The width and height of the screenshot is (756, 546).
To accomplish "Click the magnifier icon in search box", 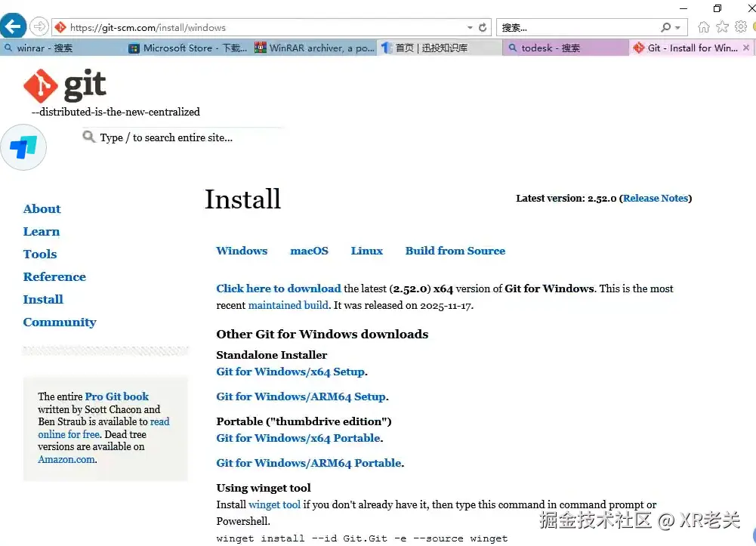I will pos(666,27).
